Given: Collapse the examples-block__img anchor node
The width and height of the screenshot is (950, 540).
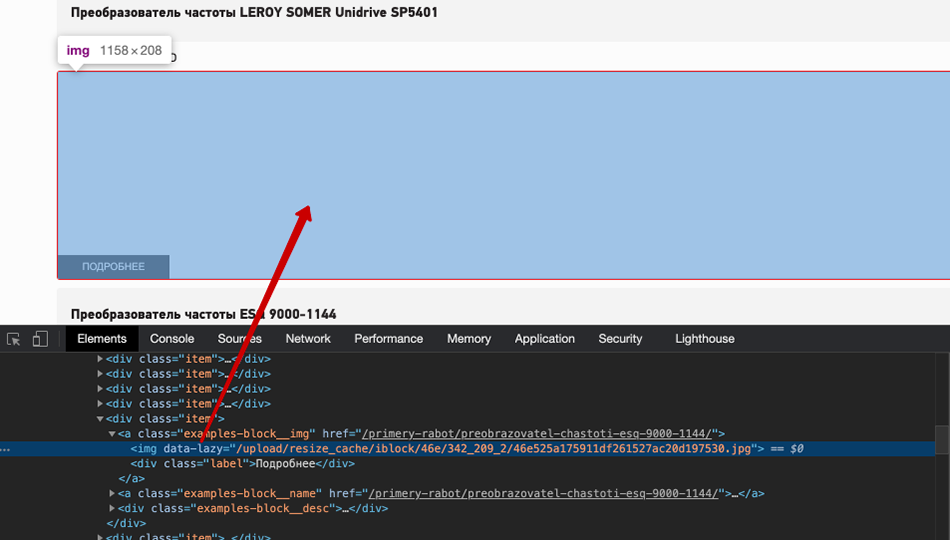Looking at the screenshot, I should click(x=112, y=434).
